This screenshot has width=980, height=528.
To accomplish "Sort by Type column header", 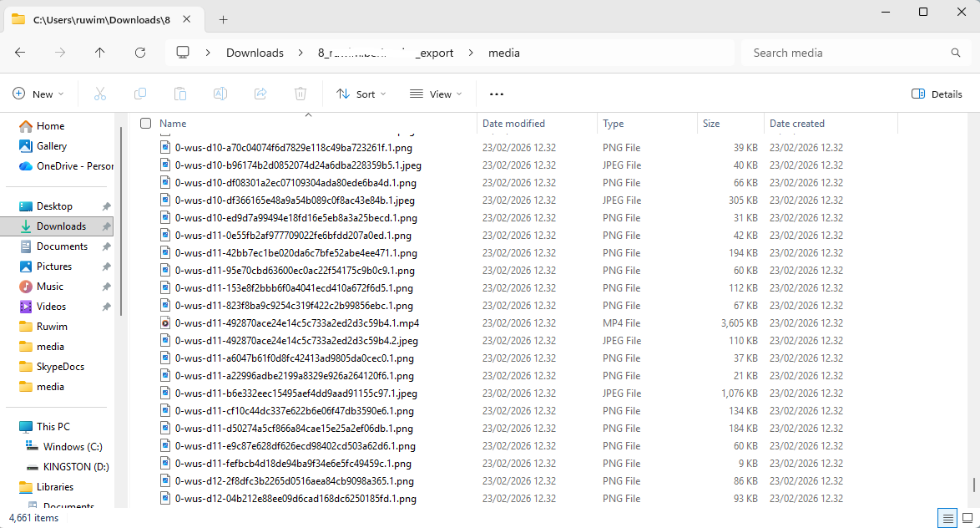I will click(613, 124).
